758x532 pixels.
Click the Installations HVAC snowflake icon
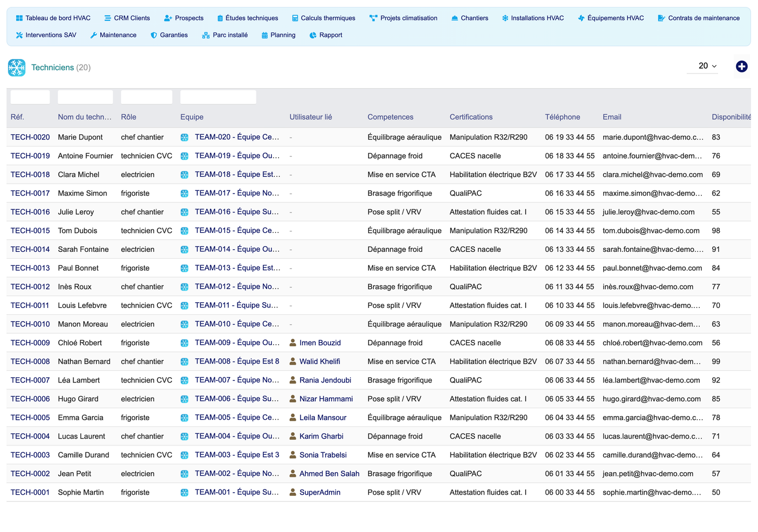505,18
